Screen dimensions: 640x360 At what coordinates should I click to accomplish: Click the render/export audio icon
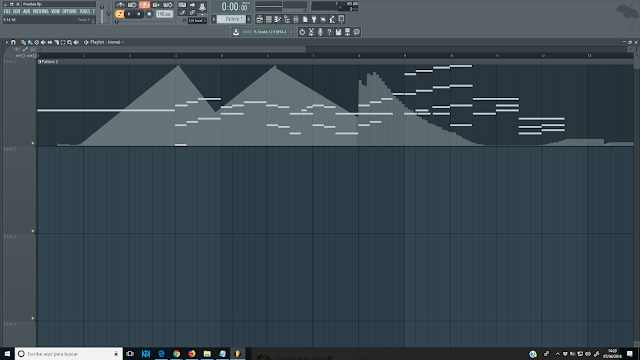coord(347,32)
